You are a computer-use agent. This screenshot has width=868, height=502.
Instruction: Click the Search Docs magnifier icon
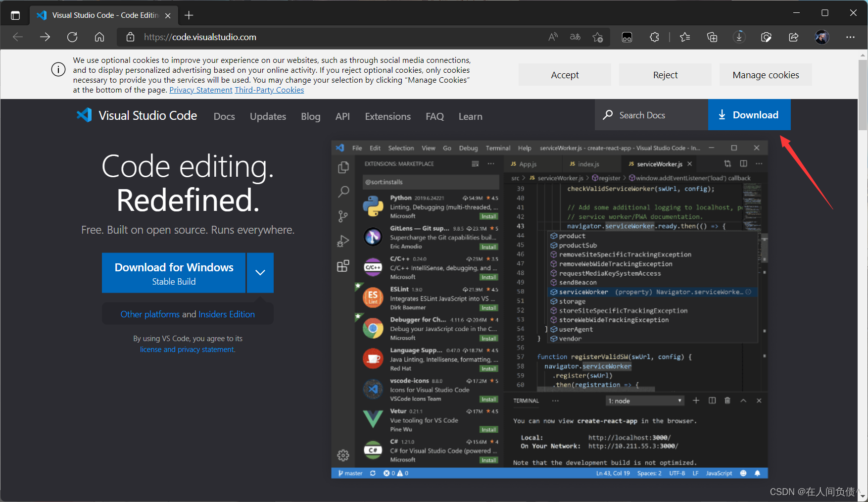tap(607, 115)
